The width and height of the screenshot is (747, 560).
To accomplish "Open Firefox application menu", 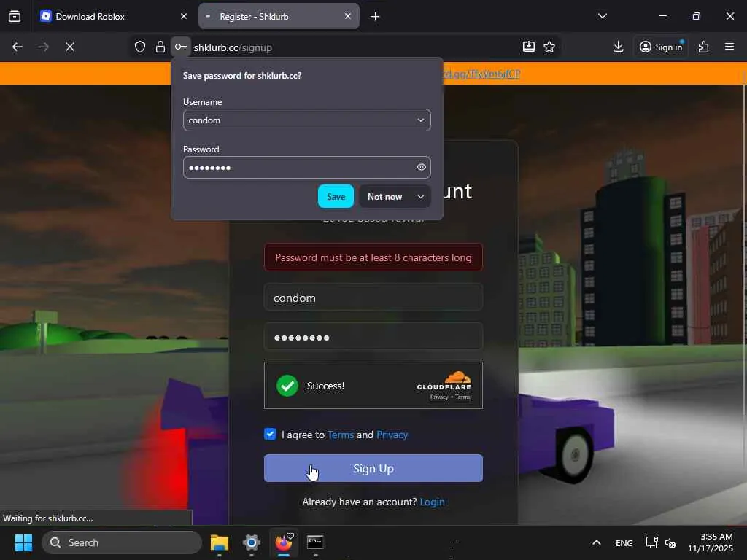I will point(729,47).
